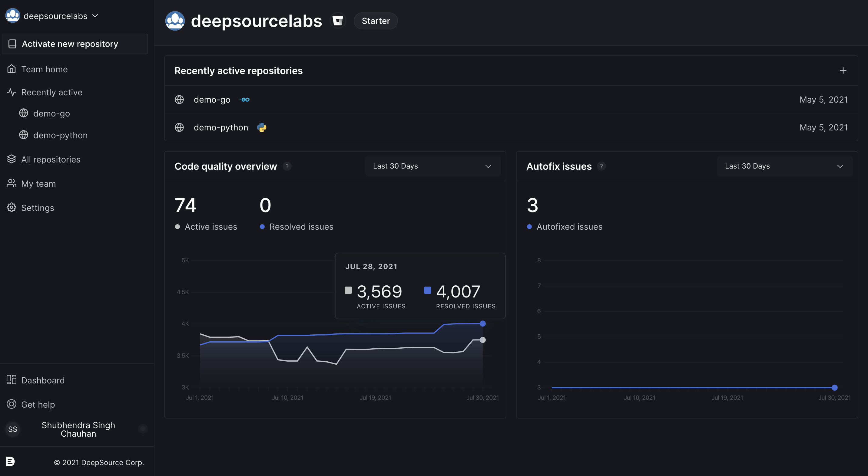Click the DeepSource logo at bottom left
The image size is (868, 476).
point(11,461)
